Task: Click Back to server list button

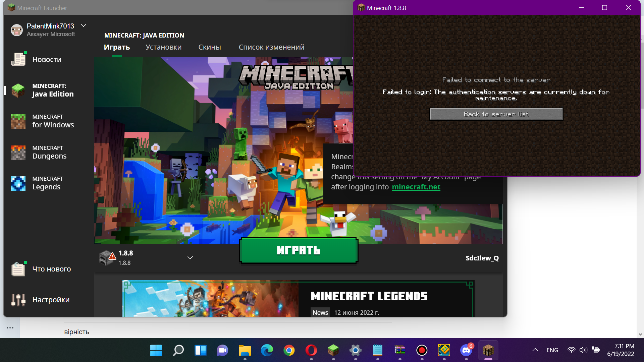Action: 496,114
